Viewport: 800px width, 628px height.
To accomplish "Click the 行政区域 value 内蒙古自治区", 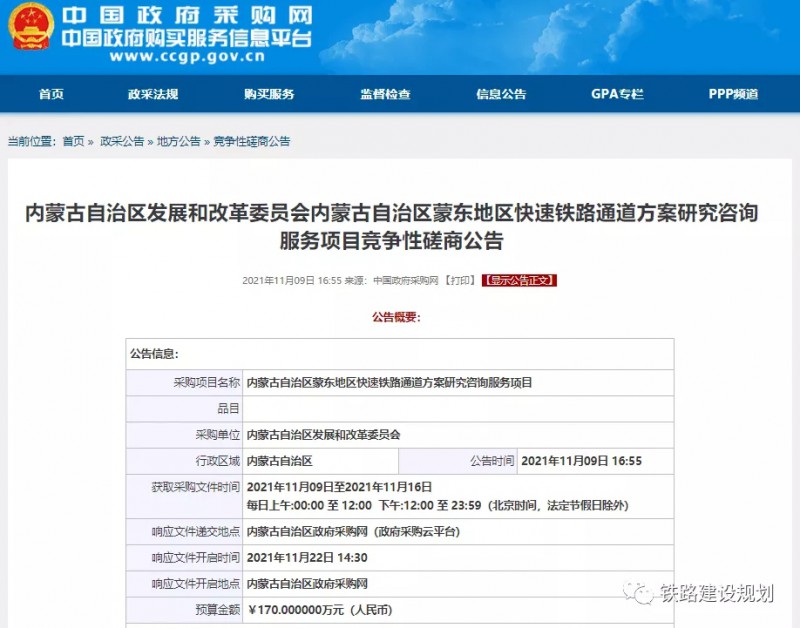I will pyautogui.click(x=280, y=461).
